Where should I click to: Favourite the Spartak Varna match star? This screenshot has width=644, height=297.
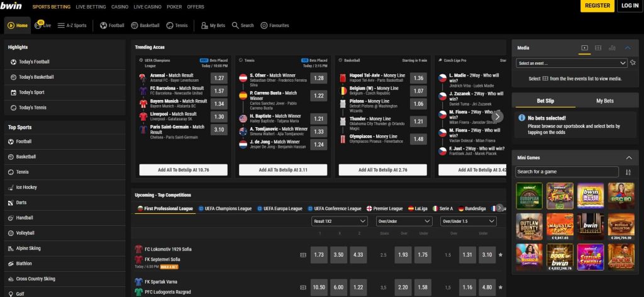500,288
